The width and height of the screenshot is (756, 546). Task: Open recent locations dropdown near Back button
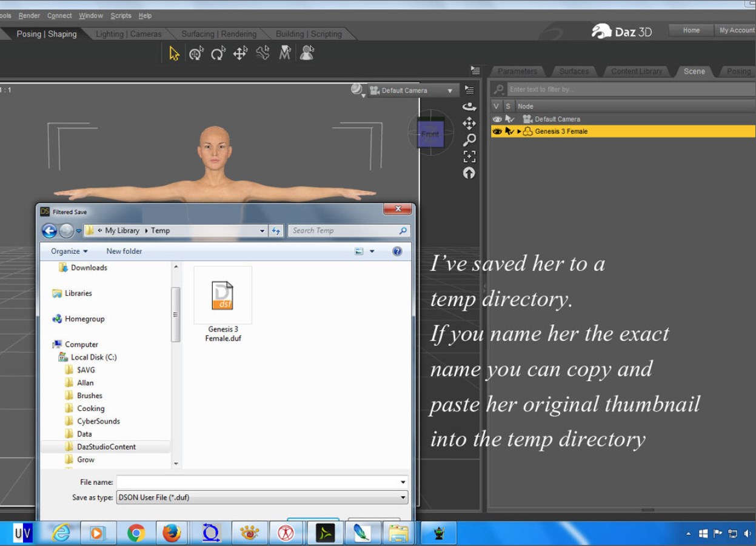point(79,231)
